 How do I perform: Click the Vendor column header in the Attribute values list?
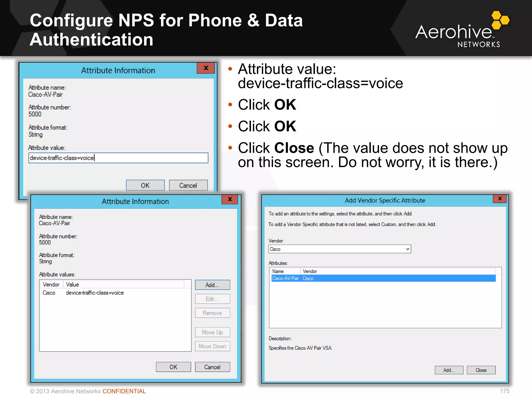click(x=51, y=284)
